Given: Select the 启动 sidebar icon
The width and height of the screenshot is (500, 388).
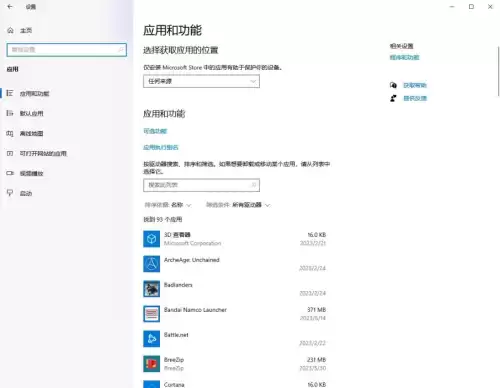Looking at the screenshot, I should pos(10,193).
